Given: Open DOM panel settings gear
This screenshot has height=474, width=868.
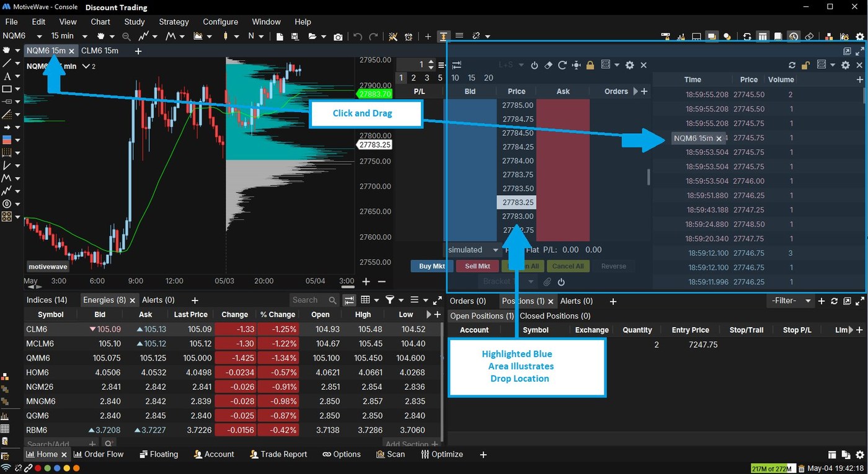Looking at the screenshot, I should click(x=630, y=65).
